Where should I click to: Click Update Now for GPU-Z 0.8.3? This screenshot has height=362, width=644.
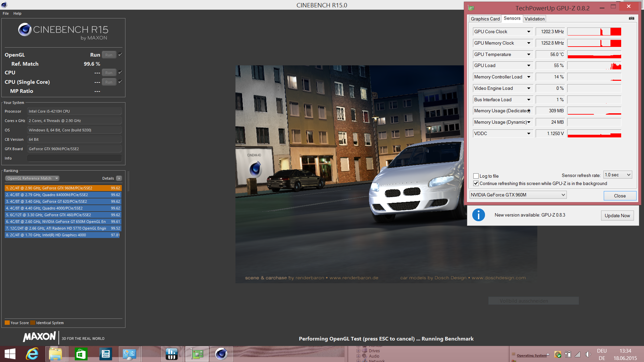tap(617, 216)
